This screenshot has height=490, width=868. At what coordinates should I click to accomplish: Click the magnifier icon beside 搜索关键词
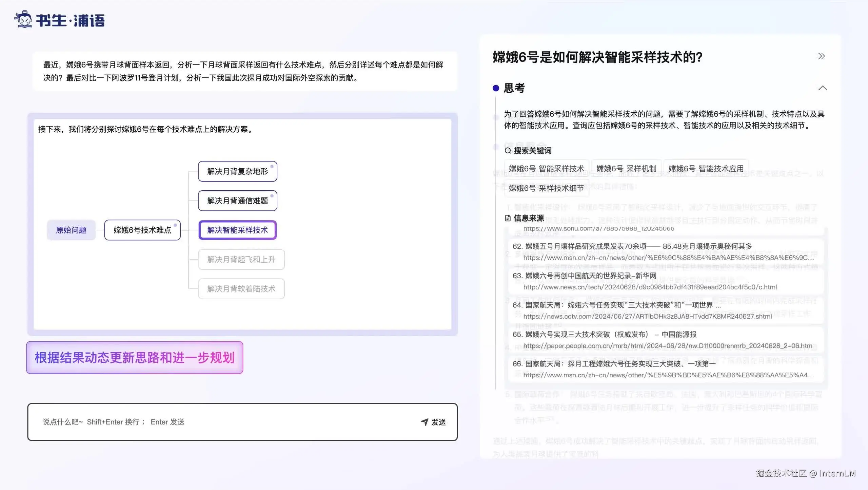click(508, 151)
